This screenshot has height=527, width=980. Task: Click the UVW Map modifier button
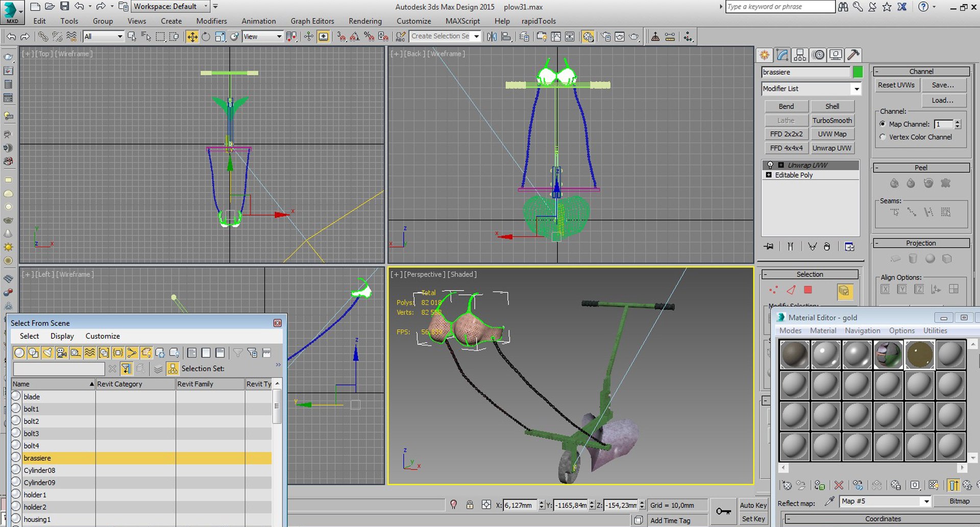[832, 134]
